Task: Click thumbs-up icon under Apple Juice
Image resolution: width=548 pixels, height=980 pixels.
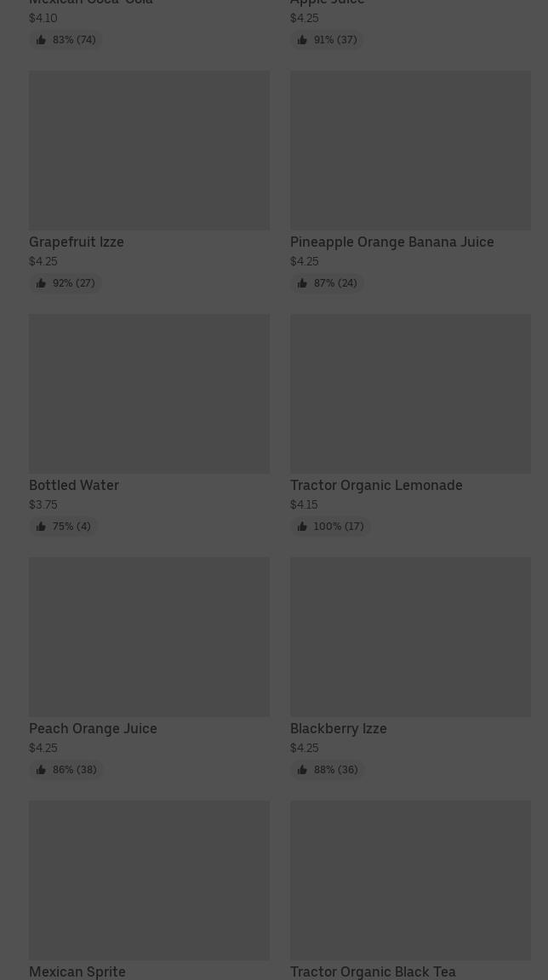Action: [x=302, y=40]
